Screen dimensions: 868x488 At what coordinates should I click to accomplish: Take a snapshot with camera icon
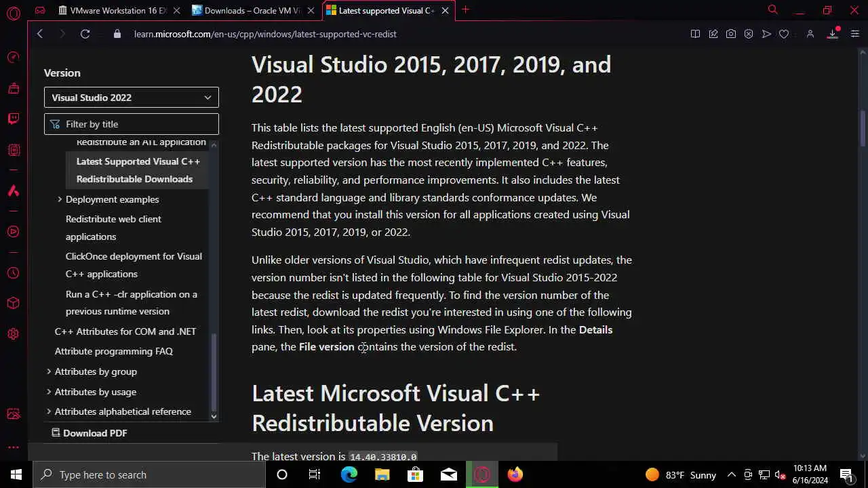pos(731,34)
